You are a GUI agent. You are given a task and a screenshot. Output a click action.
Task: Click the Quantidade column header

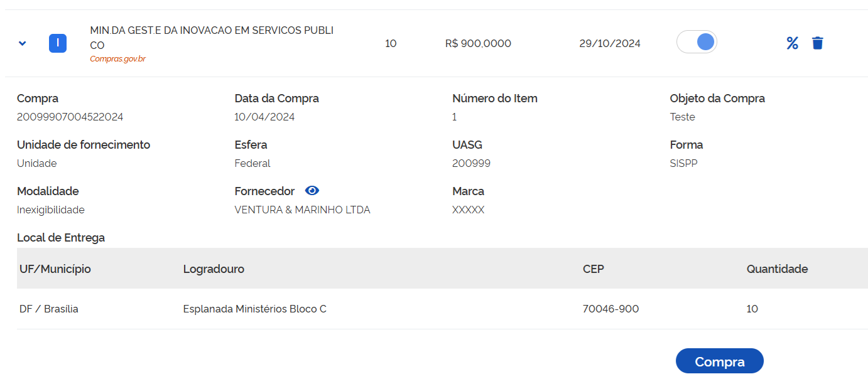[777, 269]
